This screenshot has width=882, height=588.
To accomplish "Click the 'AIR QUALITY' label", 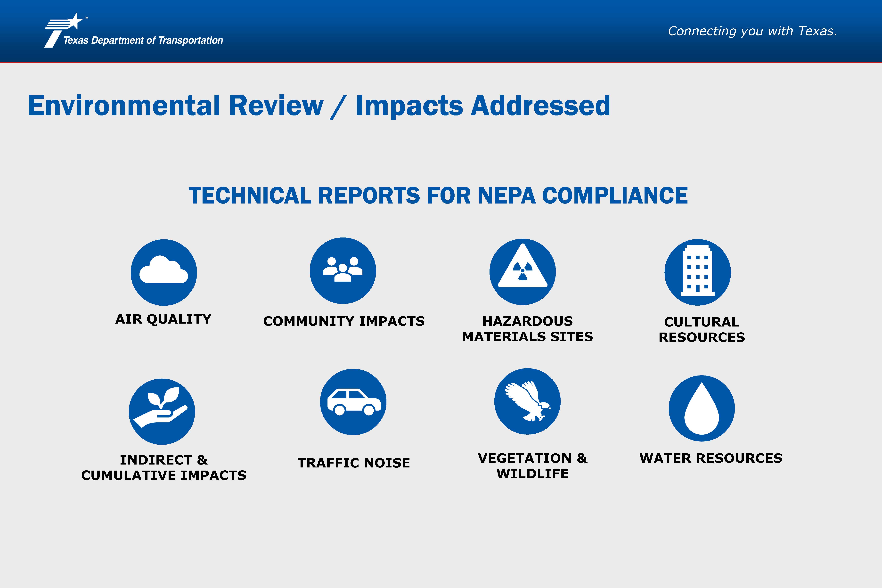I will 163,319.
